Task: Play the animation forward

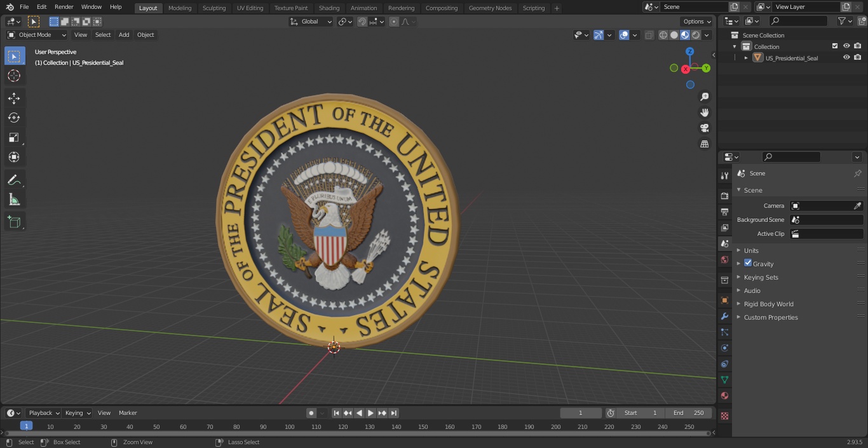Action: 370,413
